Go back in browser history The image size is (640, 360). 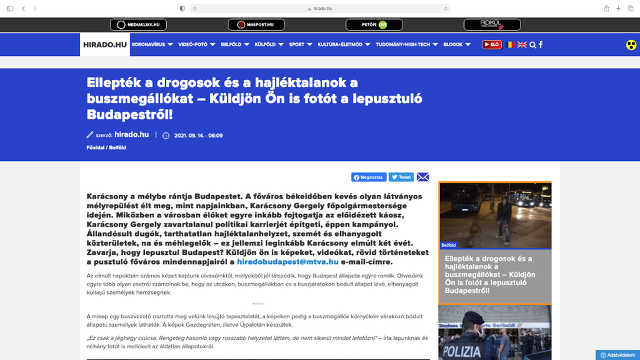tap(23, 9)
